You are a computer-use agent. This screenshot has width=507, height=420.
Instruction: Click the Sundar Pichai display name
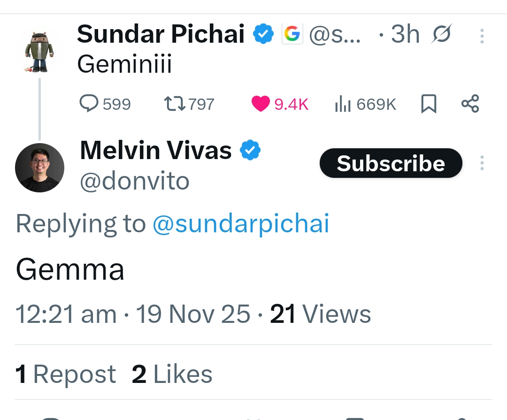point(161,34)
